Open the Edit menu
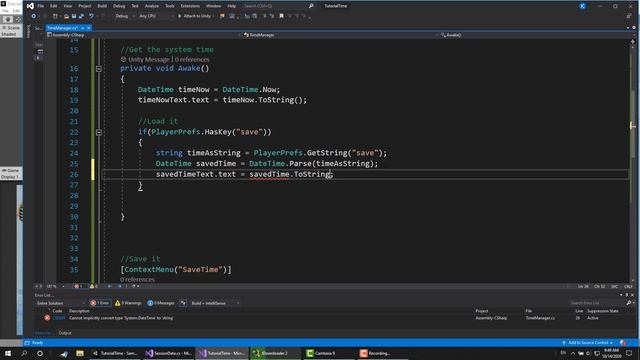The width and height of the screenshot is (640, 360). pos(53,6)
